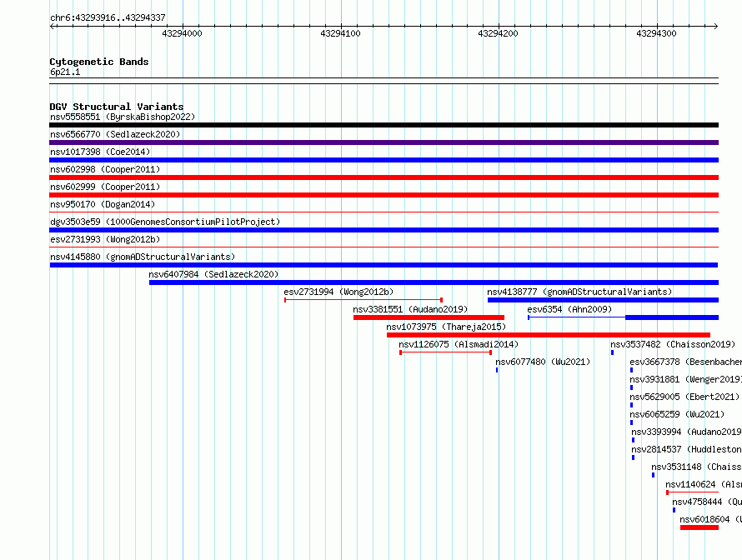The height and width of the screenshot is (560, 742).
Task: Open nsv6065259 (Wu2021) label
Action: [x=677, y=414]
